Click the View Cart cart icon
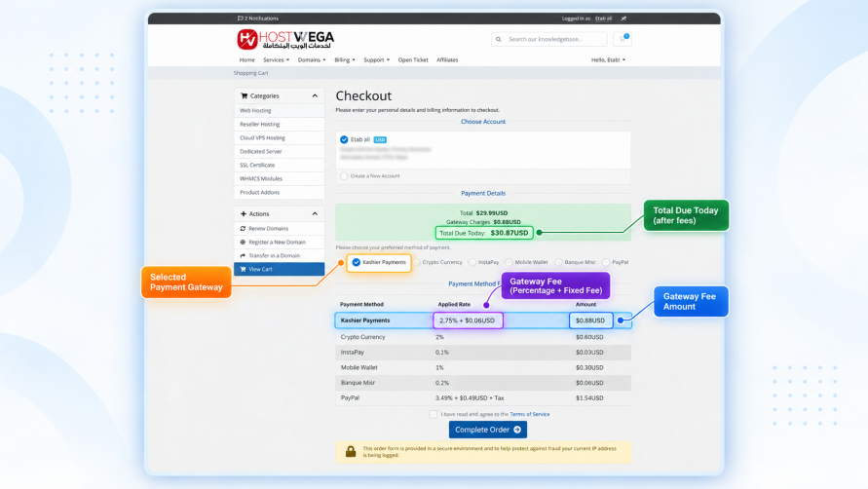 coord(243,269)
